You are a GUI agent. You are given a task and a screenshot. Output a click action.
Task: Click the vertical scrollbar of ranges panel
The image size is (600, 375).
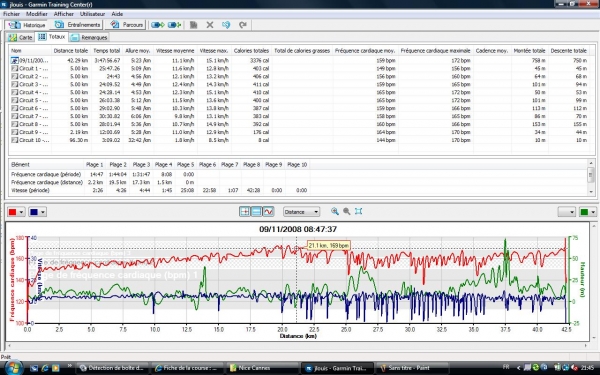591,178
